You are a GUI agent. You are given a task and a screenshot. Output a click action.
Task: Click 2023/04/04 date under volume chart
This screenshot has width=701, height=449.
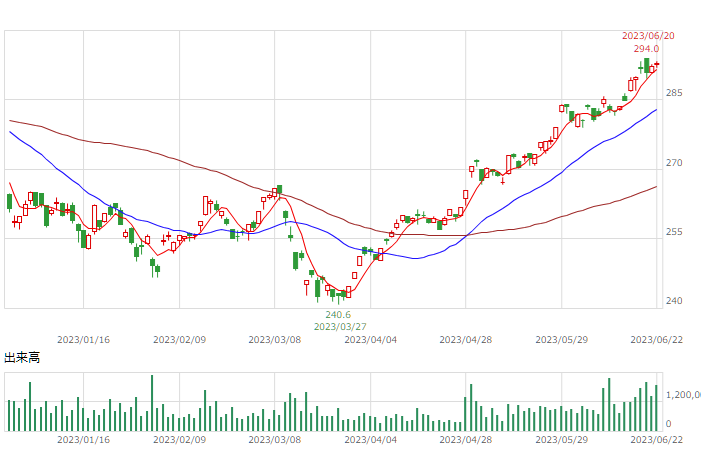point(370,440)
